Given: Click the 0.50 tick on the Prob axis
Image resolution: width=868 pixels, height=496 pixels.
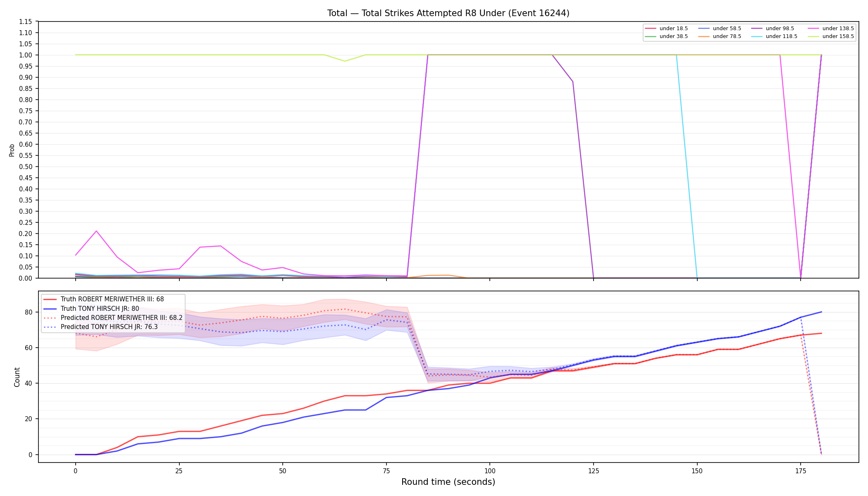Looking at the screenshot, I should 26,167.
